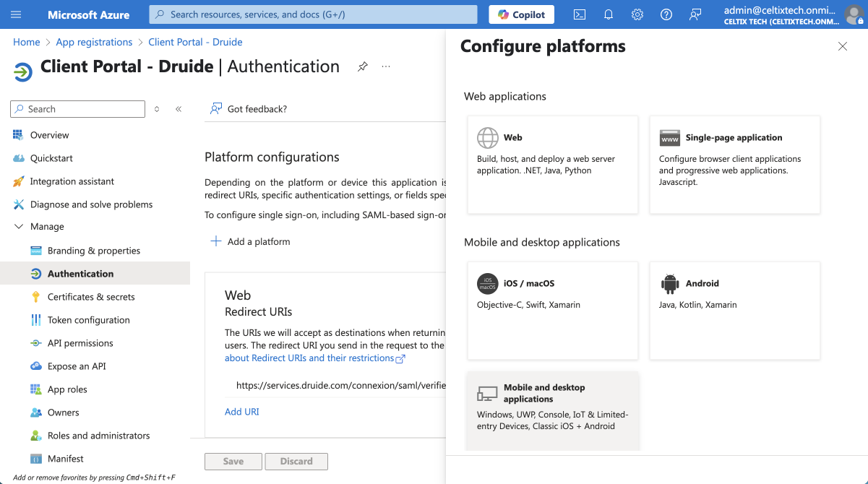Screen dimensions: 868x484
Task: Open the more options ellipsis
Action: (x=386, y=66)
